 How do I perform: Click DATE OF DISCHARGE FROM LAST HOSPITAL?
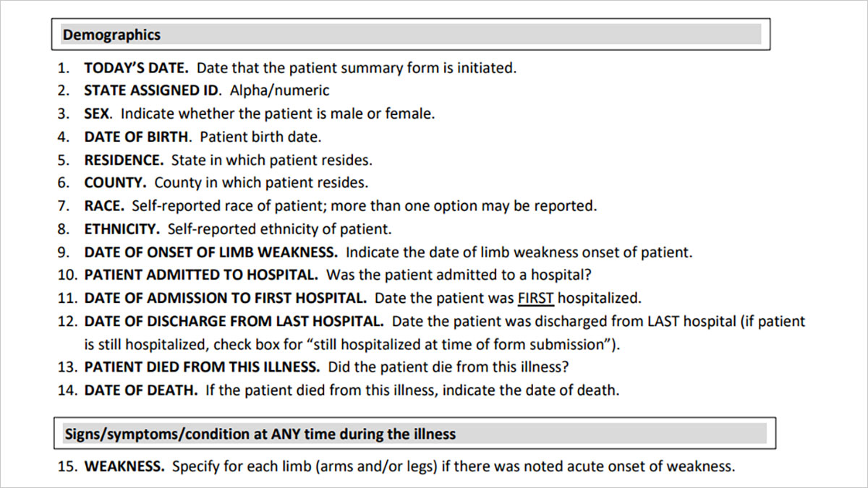[x=234, y=321]
